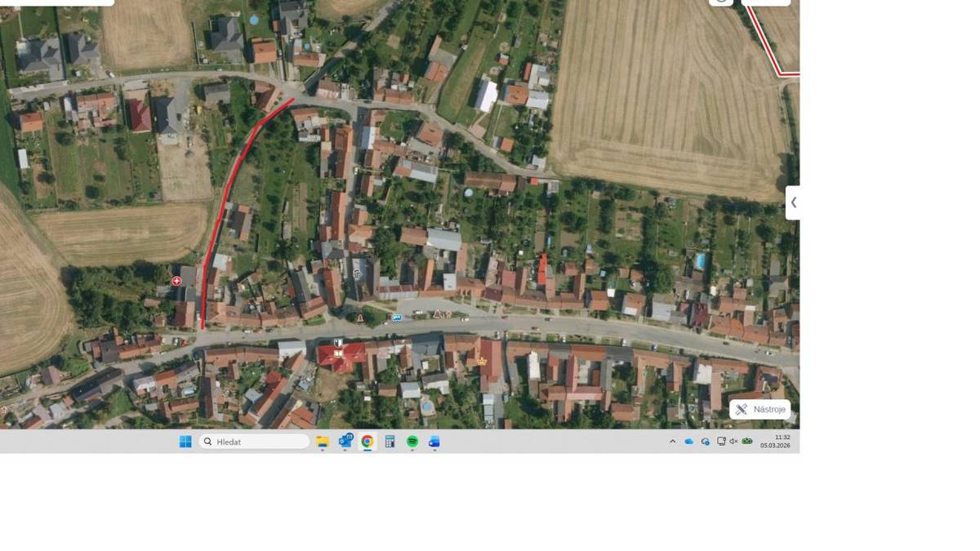Image resolution: width=980 pixels, height=551 pixels.
Task: Toggle the muted volume speaker icon
Action: coord(733,442)
